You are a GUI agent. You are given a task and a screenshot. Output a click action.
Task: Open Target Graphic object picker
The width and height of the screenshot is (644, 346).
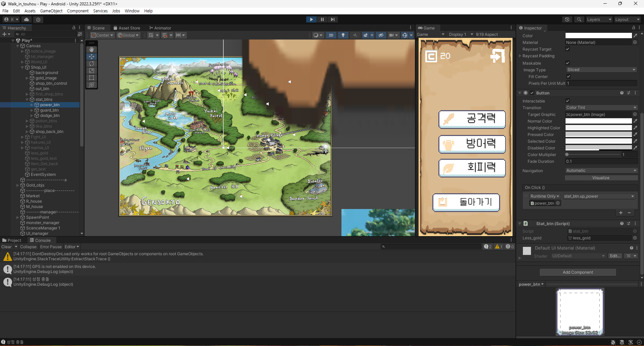point(635,115)
